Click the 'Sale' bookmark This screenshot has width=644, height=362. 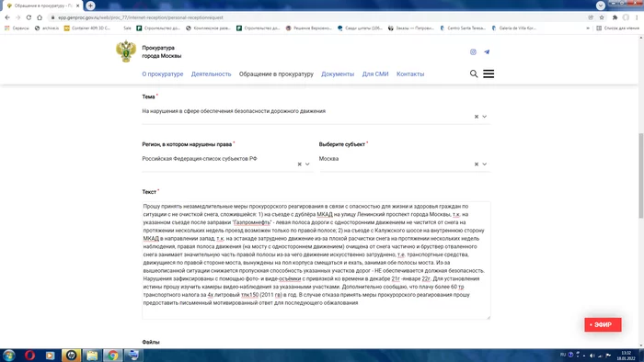coord(127,28)
